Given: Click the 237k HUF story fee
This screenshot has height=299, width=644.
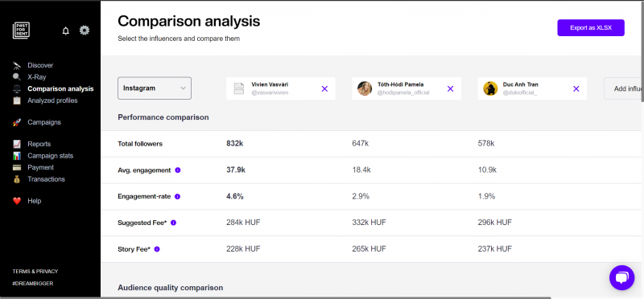Looking at the screenshot, I should click(495, 249).
